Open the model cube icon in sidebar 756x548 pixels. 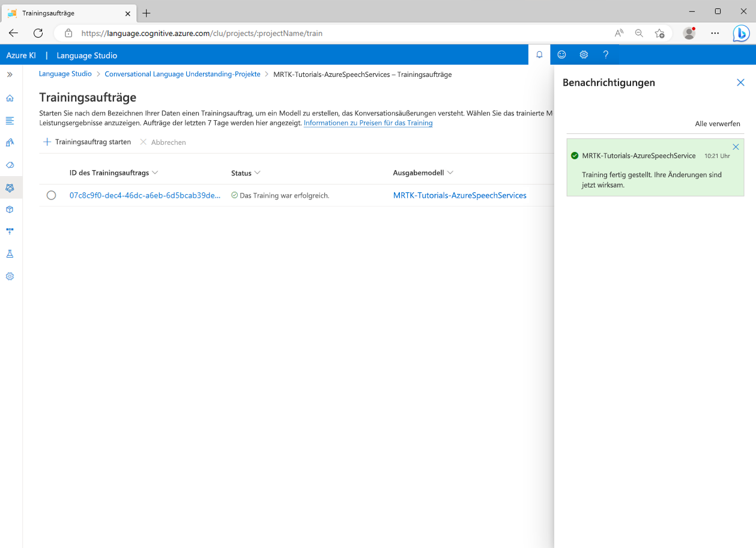[x=10, y=209]
